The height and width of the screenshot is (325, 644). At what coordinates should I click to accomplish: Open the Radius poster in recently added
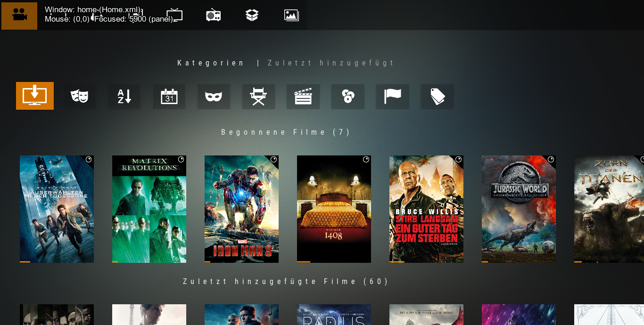click(x=334, y=315)
